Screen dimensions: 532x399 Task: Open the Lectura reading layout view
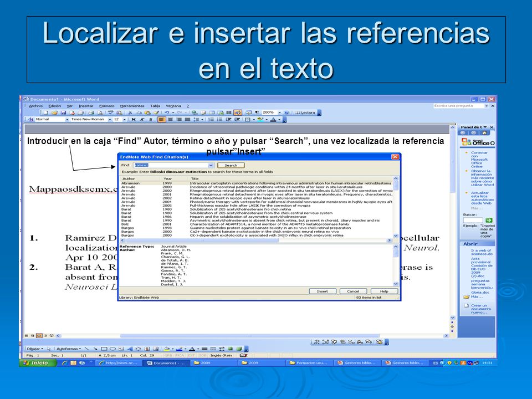[x=305, y=112]
